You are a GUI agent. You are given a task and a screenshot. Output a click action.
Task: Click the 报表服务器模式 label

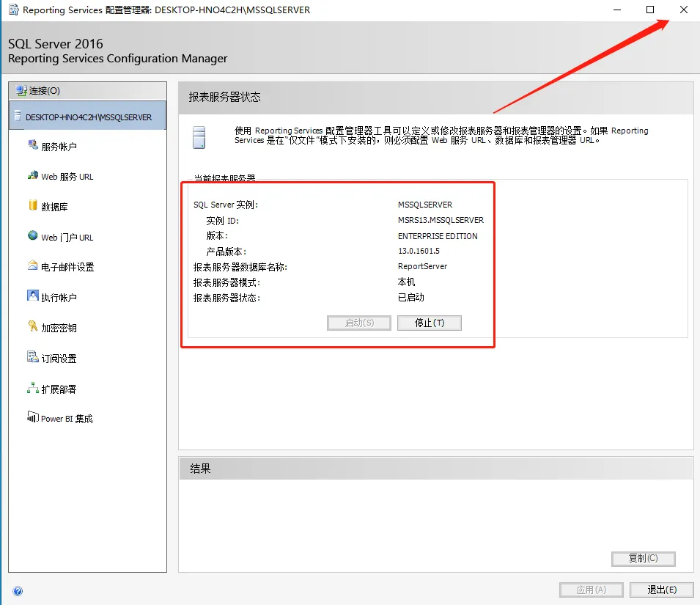coord(226,282)
